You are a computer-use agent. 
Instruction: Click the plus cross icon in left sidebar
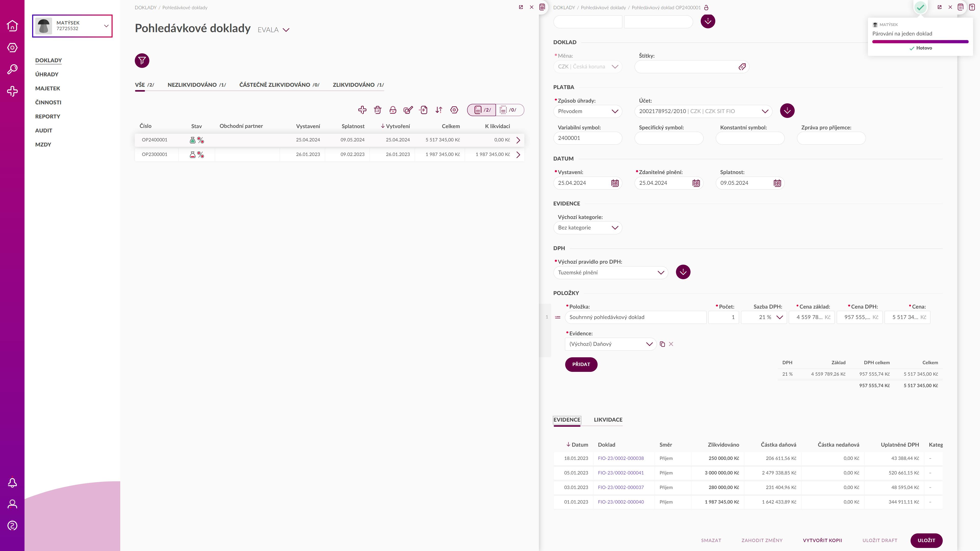[12, 91]
